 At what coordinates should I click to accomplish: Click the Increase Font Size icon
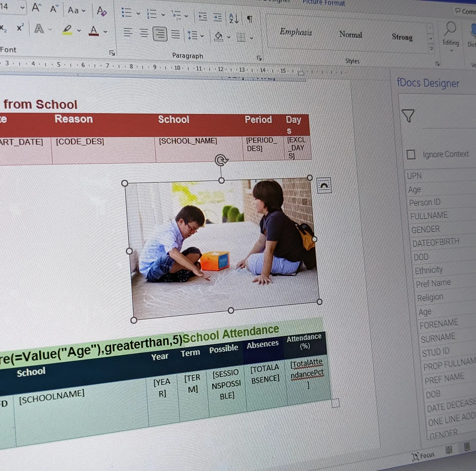36,8
